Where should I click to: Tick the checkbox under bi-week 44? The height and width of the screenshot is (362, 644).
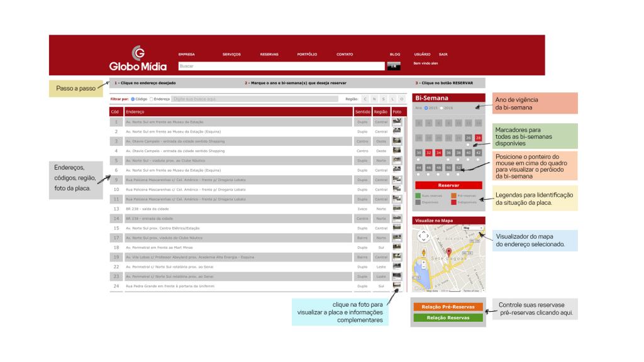click(418, 175)
